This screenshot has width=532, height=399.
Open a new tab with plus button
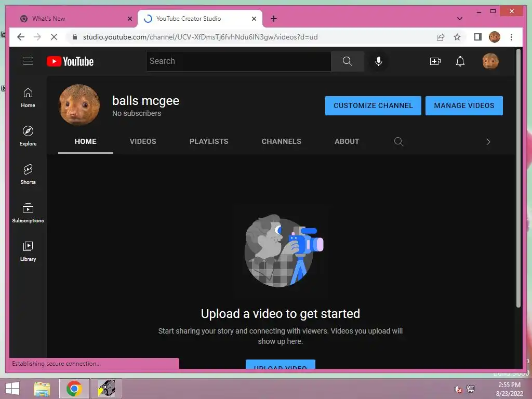pyautogui.click(x=274, y=19)
